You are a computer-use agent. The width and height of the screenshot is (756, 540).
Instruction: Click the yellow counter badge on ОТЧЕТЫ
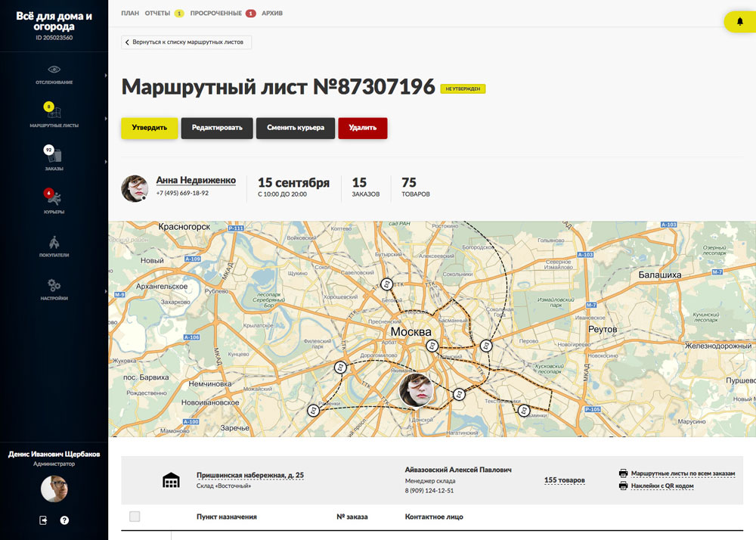click(179, 14)
